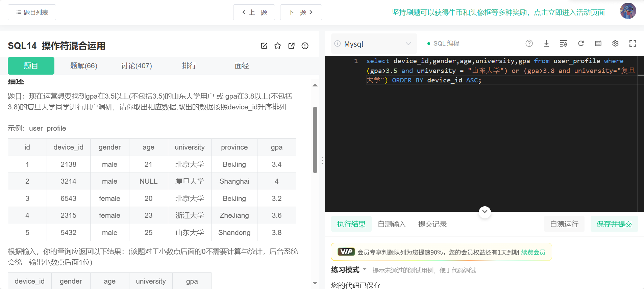Toggle fullscreen editor icon
Screen dimensions: 644x289
(x=633, y=43)
